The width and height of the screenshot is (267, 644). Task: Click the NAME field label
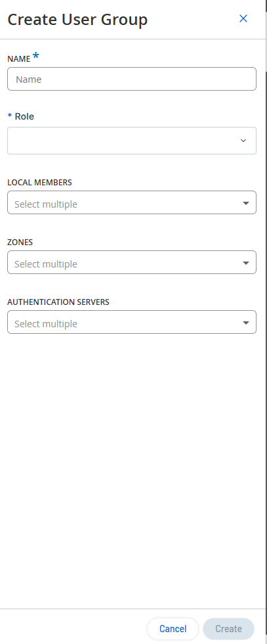click(x=19, y=59)
